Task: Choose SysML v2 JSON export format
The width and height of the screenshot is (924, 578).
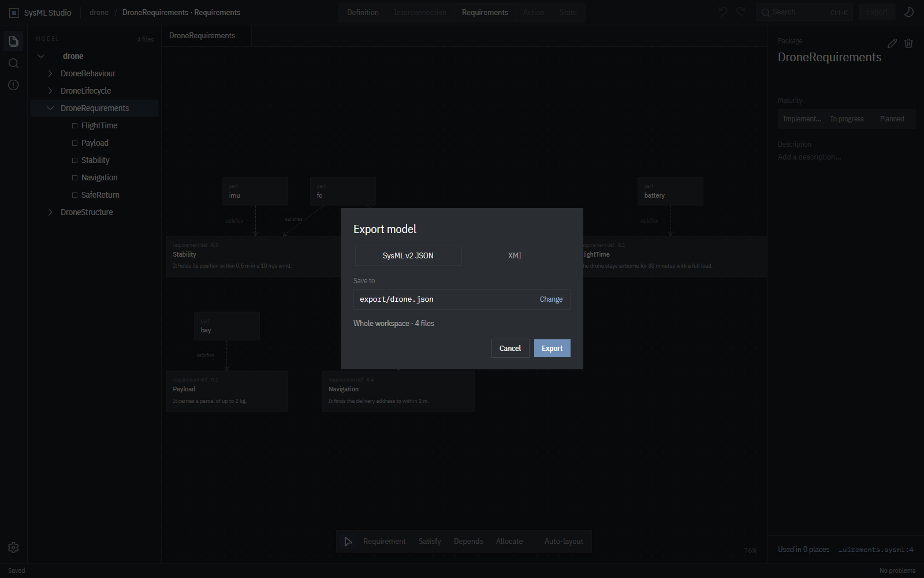Action: [408, 255]
